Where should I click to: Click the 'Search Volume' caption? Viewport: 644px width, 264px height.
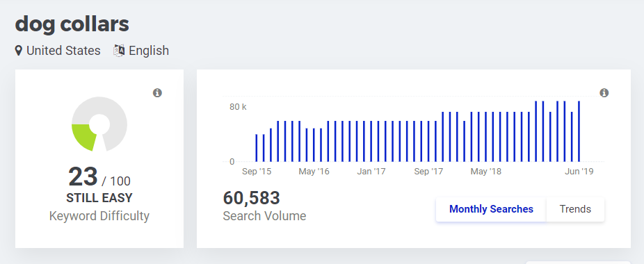pyautogui.click(x=264, y=216)
